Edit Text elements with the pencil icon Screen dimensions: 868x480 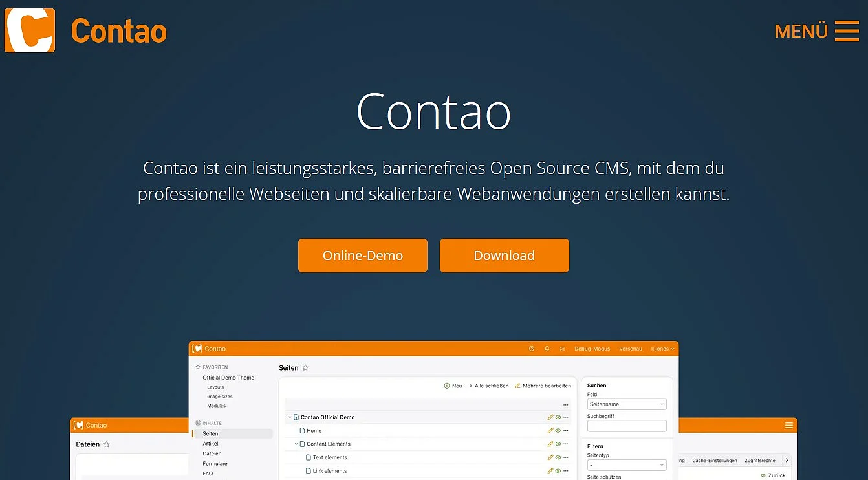(x=550, y=458)
